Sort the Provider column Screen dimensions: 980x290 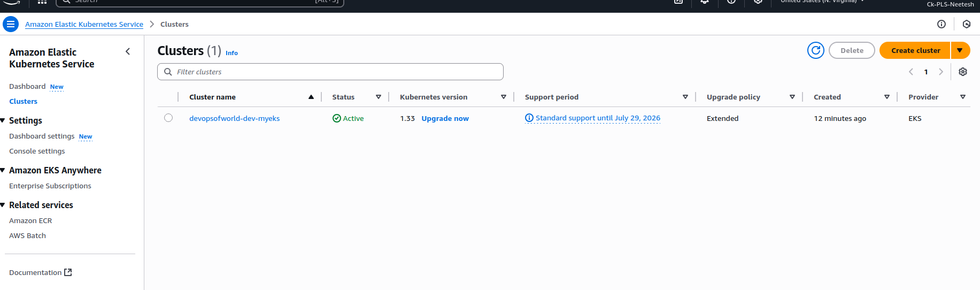pyautogui.click(x=963, y=97)
